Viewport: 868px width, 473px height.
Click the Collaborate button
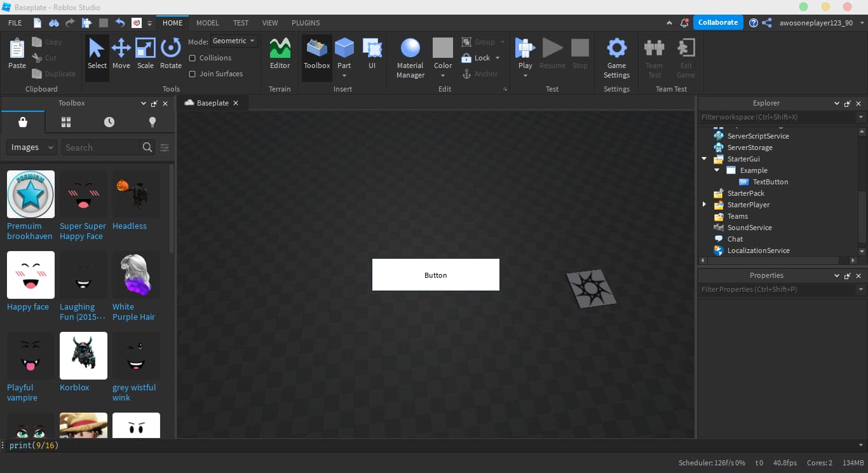click(718, 22)
